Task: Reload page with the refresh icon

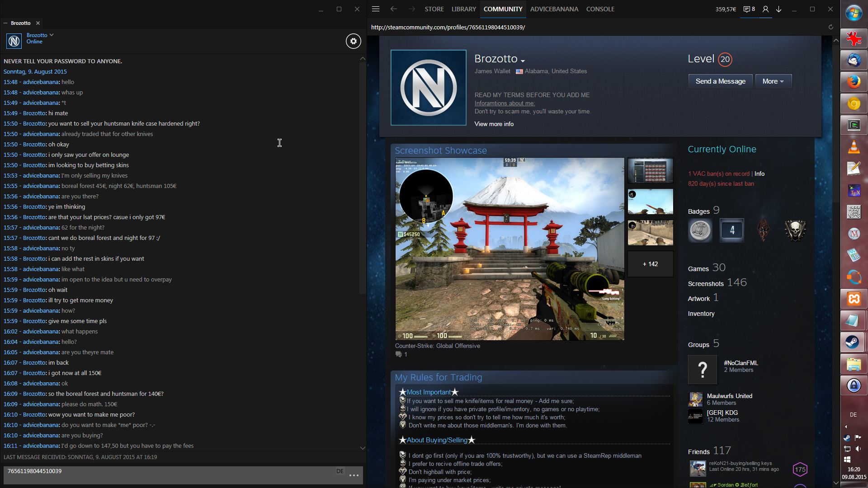Action: [830, 27]
